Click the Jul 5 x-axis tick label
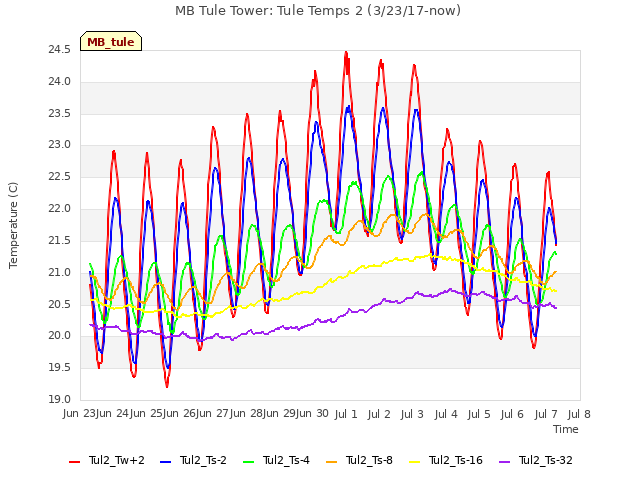The height and width of the screenshot is (480, 640). point(479,414)
